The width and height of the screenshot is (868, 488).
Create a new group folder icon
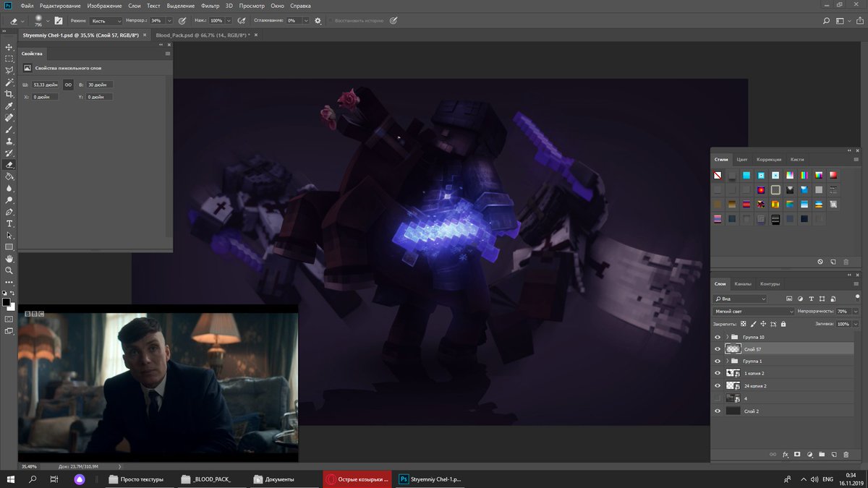coord(822,454)
